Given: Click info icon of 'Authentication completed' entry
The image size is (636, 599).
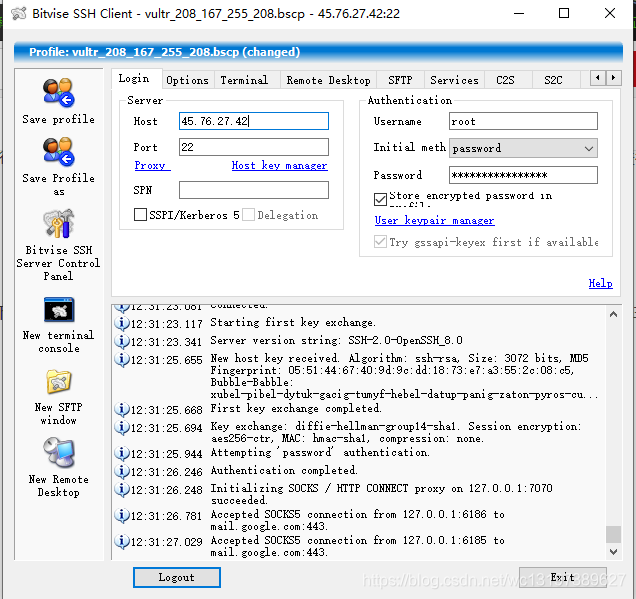Looking at the screenshot, I should click(122, 471).
